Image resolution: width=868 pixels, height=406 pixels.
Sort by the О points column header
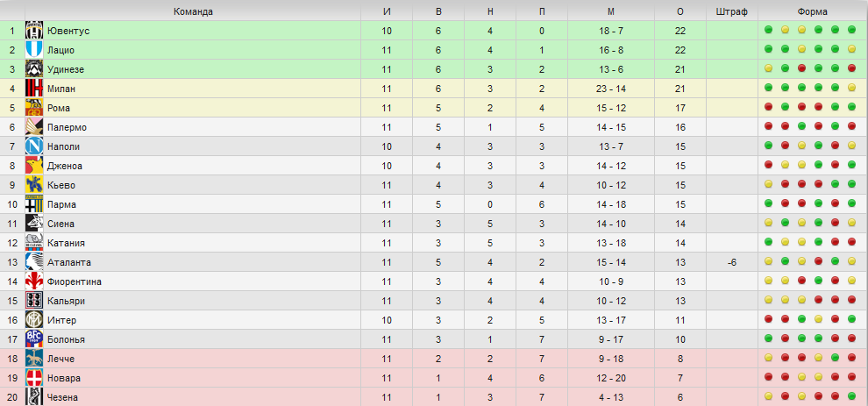click(680, 11)
